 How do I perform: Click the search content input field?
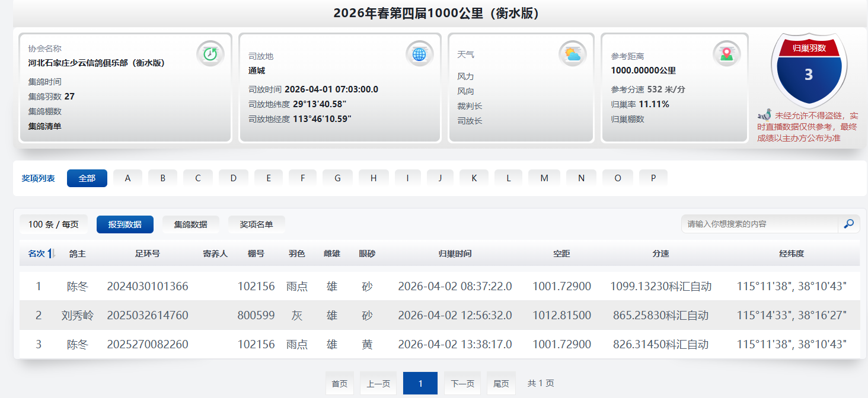click(759, 224)
